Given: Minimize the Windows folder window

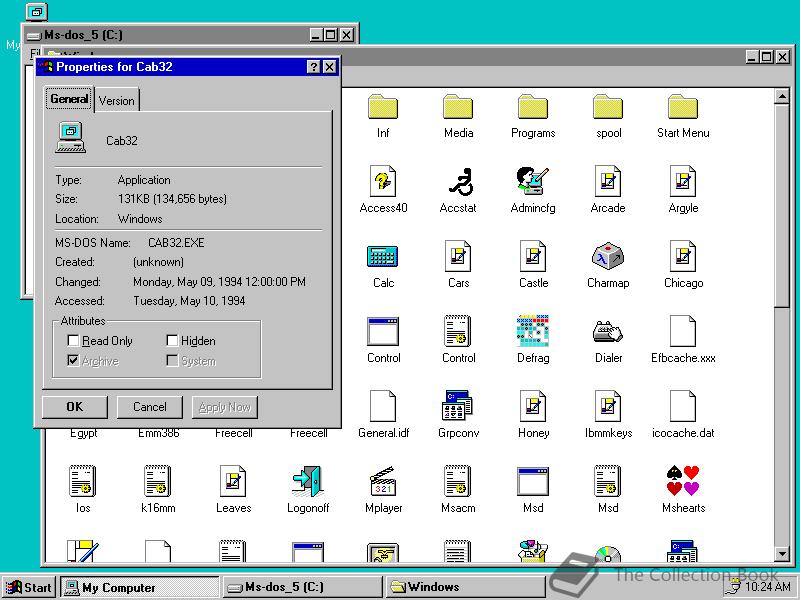Looking at the screenshot, I should pyautogui.click(x=751, y=57).
